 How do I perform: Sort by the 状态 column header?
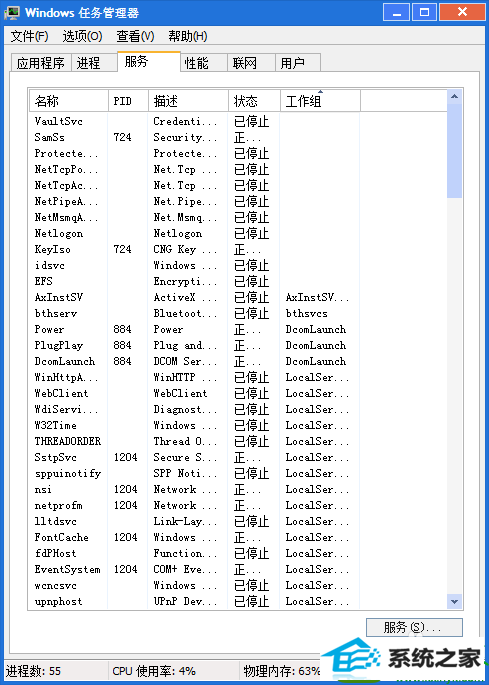(x=254, y=101)
